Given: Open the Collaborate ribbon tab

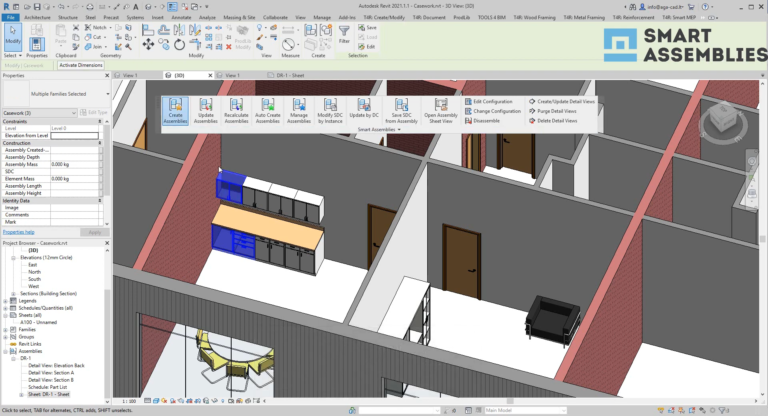Looking at the screenshot, I should (x=275, y=17).
